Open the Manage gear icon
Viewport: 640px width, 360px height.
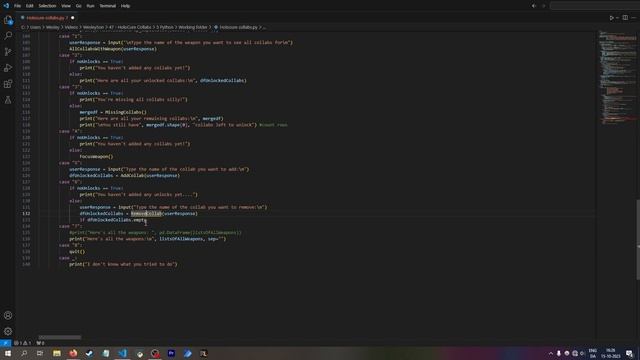(x=8, y=331)
